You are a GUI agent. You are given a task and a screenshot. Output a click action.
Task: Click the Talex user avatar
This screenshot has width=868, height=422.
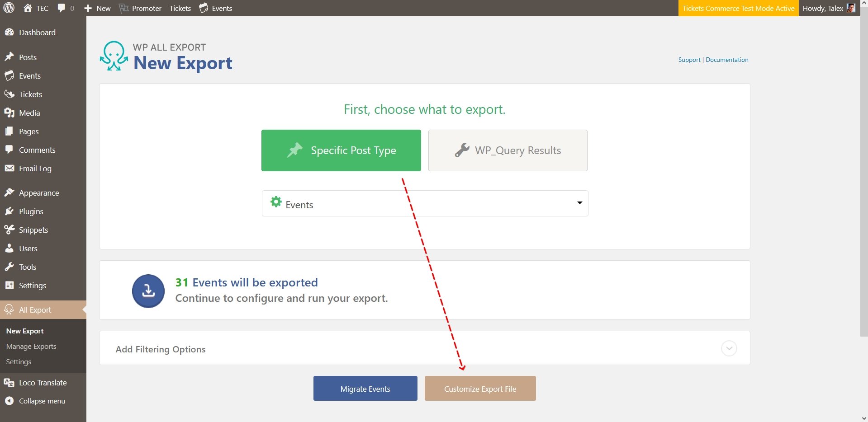pyautogui.click(x=851, y=8)
